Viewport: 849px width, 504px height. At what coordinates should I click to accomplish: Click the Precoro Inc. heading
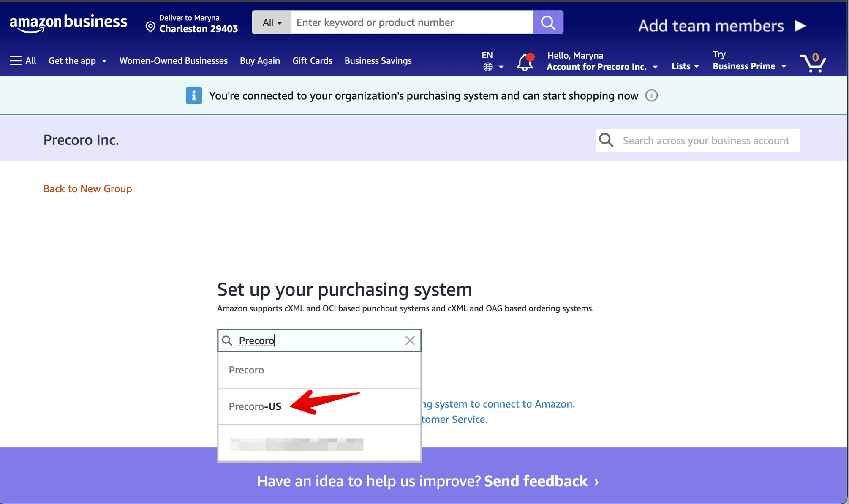click(x=81, y=140)
